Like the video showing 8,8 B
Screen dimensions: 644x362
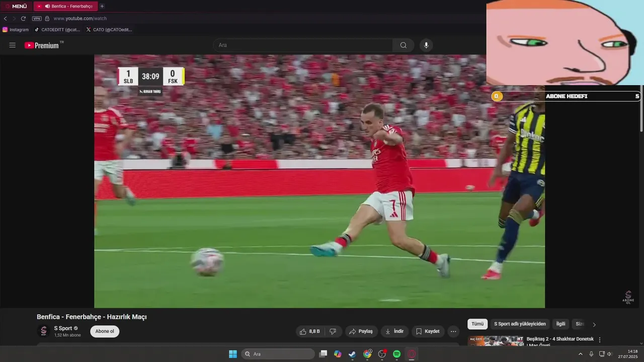[x=310, y=331]
